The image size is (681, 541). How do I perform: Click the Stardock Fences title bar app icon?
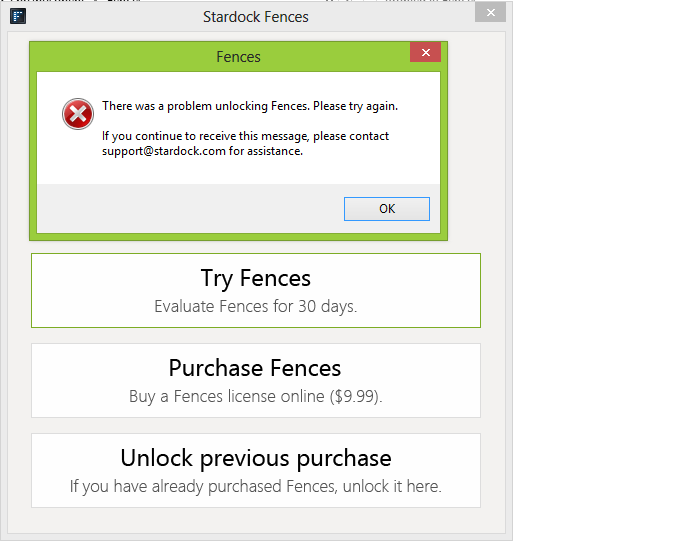click(18, 16)
